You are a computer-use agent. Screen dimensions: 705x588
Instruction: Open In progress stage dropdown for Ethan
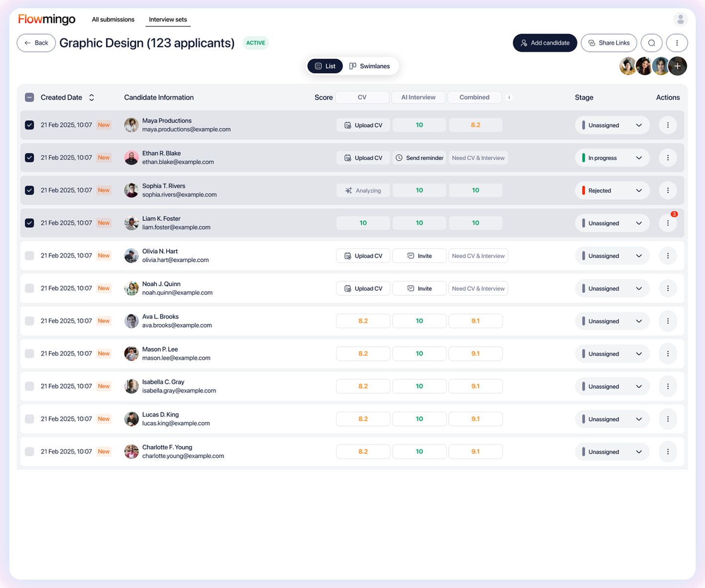[612, 158]
